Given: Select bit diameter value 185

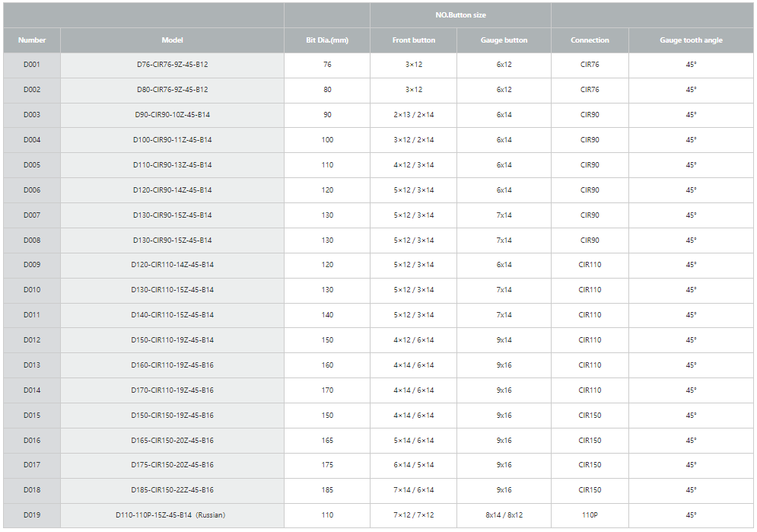Looking at the screenshot, I should pos(327,490).
